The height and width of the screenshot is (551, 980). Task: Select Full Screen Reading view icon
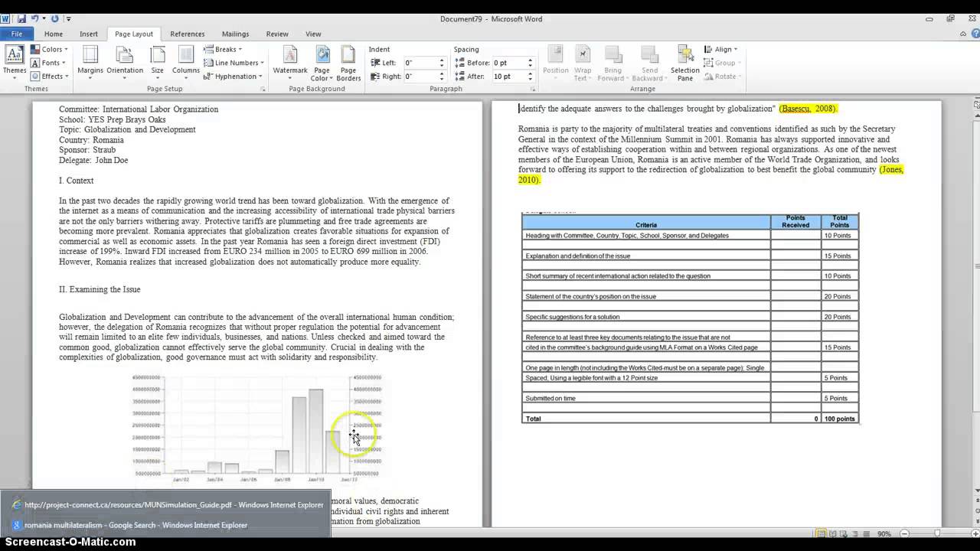(x=834, y=533)
